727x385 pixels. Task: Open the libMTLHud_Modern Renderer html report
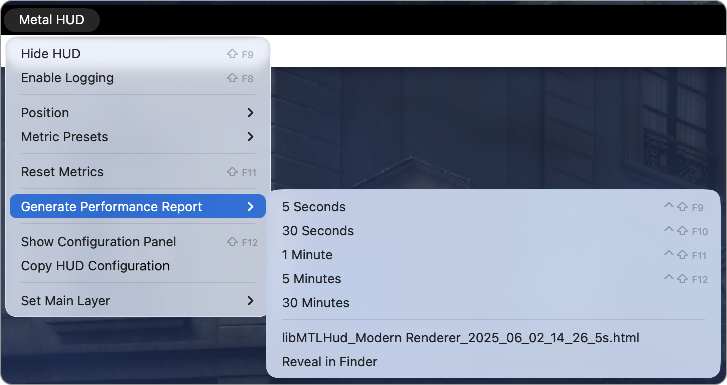[x=493, y=338]
